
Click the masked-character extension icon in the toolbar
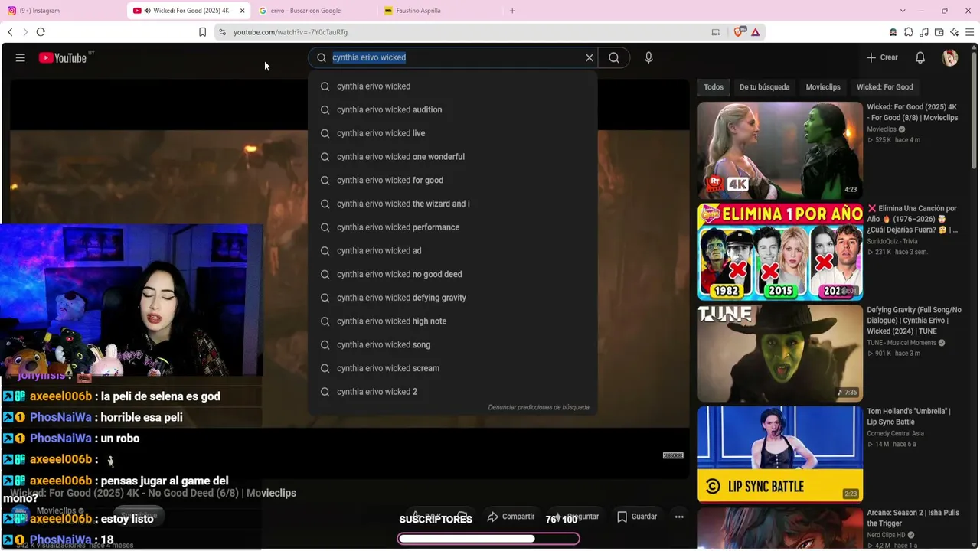[893, 32]
